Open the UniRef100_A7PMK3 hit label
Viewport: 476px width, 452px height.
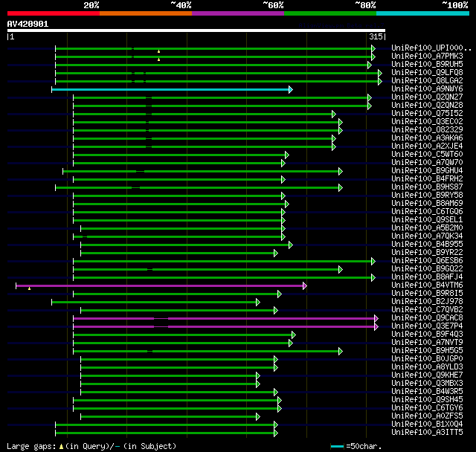[x=427, y=56]
